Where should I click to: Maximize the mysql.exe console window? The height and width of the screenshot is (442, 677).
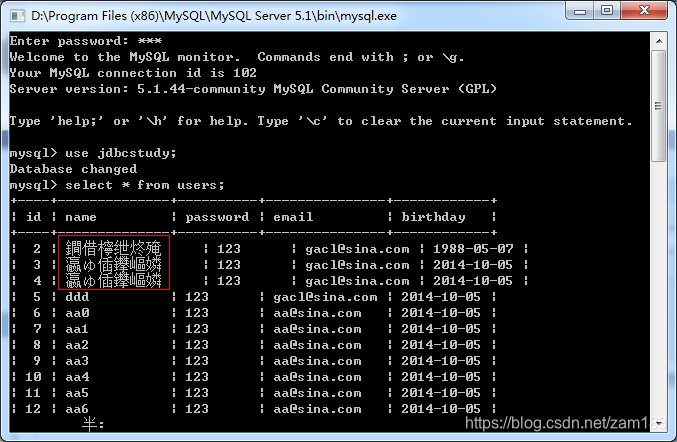point(607,10)
